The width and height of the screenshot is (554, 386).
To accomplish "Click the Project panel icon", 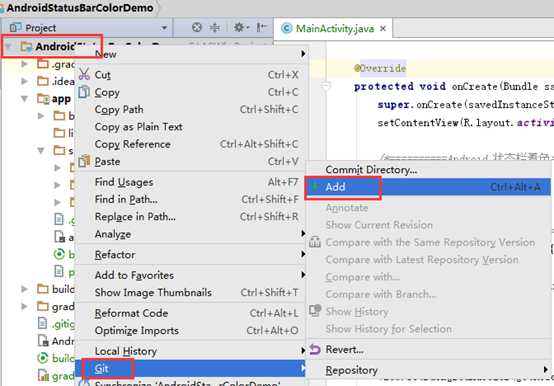I will click(15, 28).
